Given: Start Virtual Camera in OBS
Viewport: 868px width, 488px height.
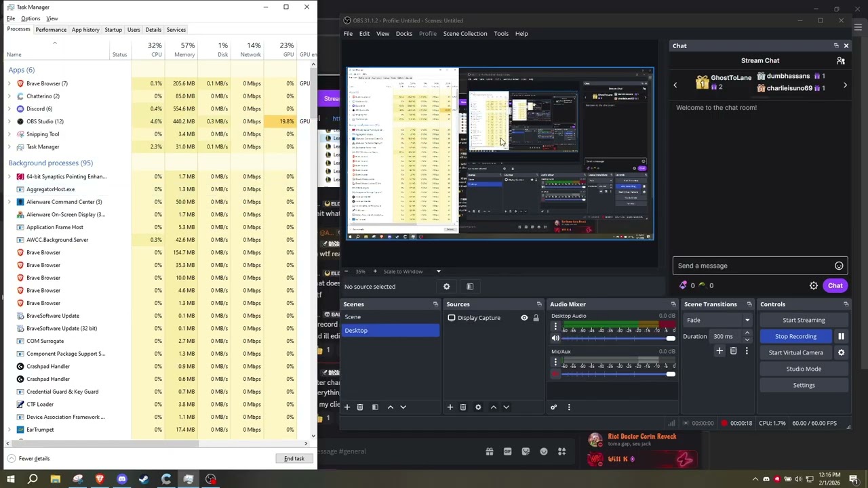Looking at the screenshot, I should pyautogui.click(x=796, y=352).
